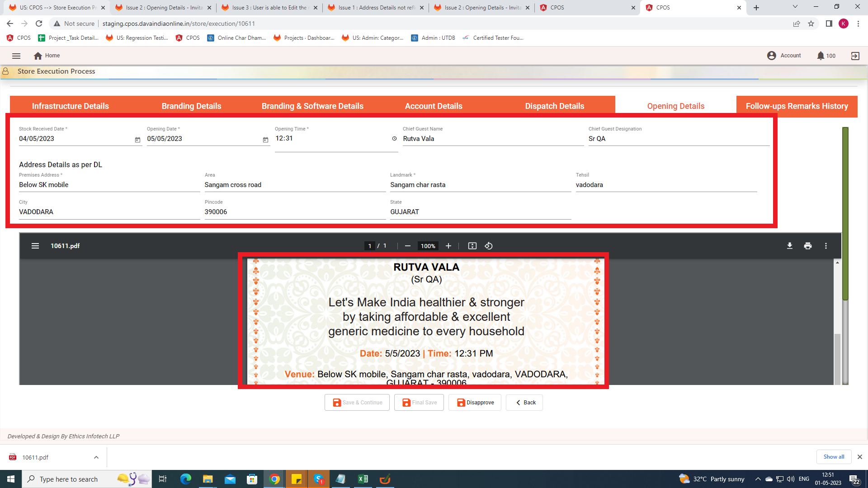This screenshot has width=868, height=488.
Task: Print the PDF invitation
Action: tap(807, 246)
